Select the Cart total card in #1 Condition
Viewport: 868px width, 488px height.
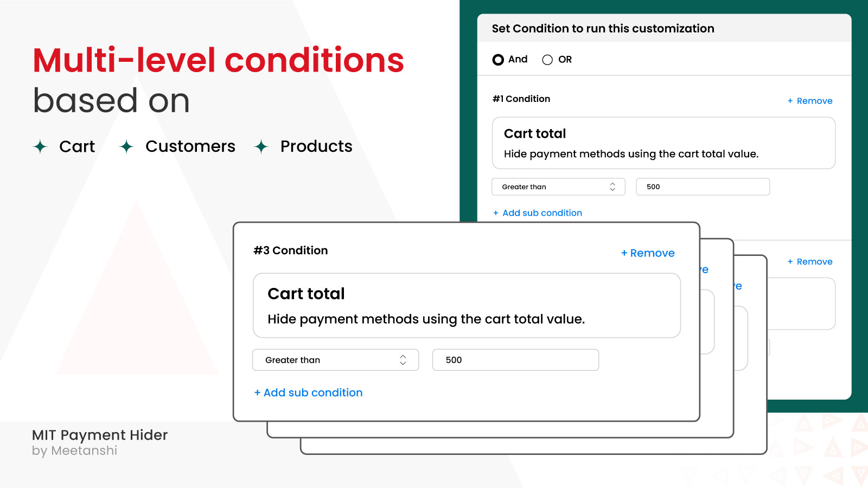(663, 143)
